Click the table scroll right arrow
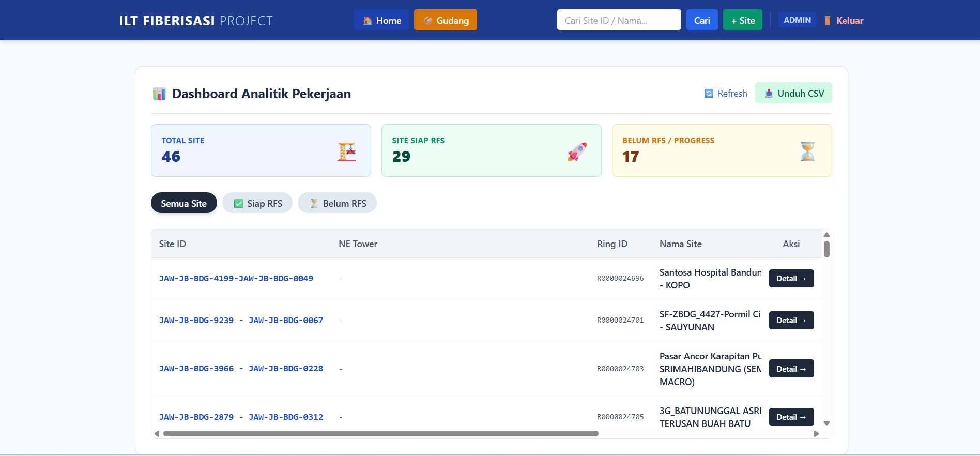980x456 pixels. [816, 433]
